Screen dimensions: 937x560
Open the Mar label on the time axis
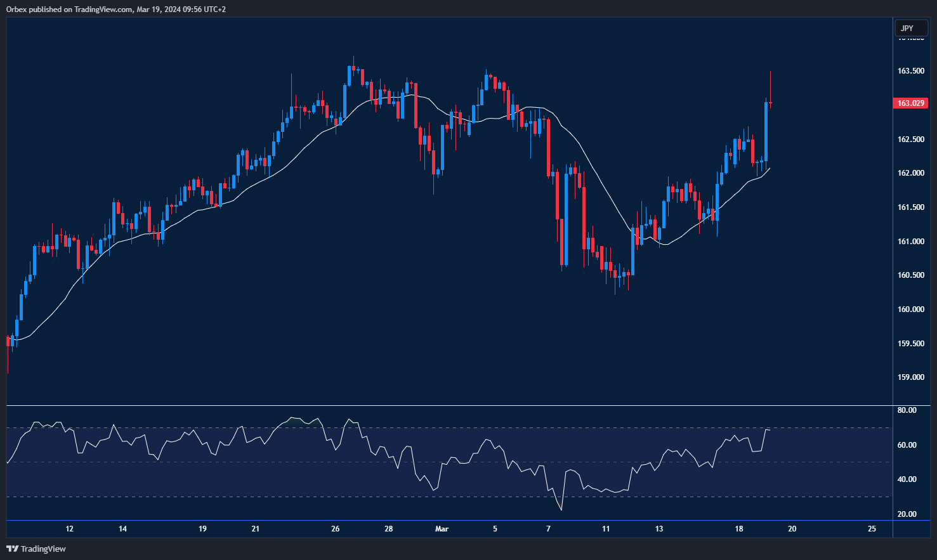(442, 528)
